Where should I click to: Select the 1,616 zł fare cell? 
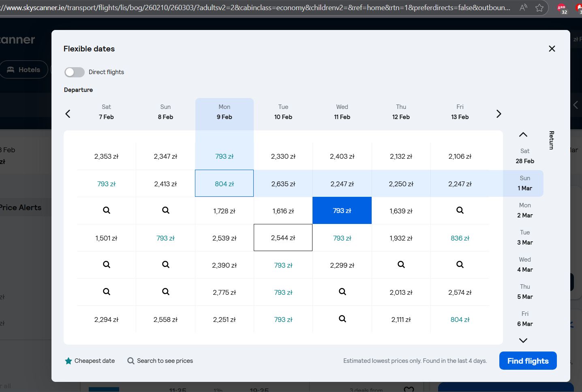pyautogui.click(x=283, y=211)
